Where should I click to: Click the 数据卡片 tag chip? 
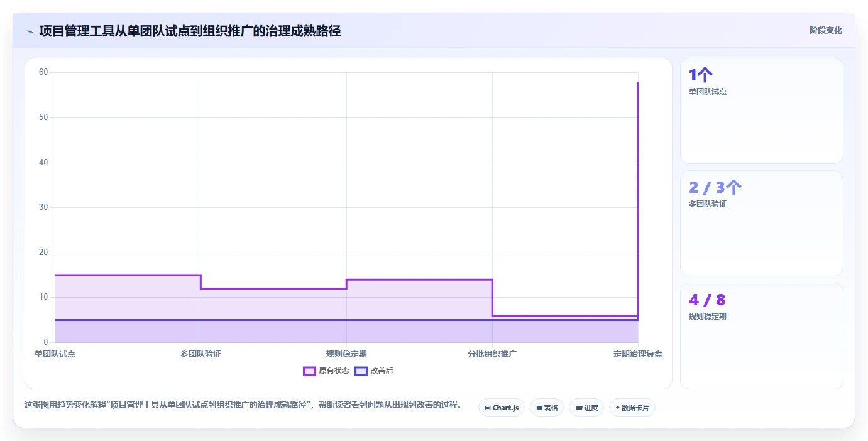632,408
